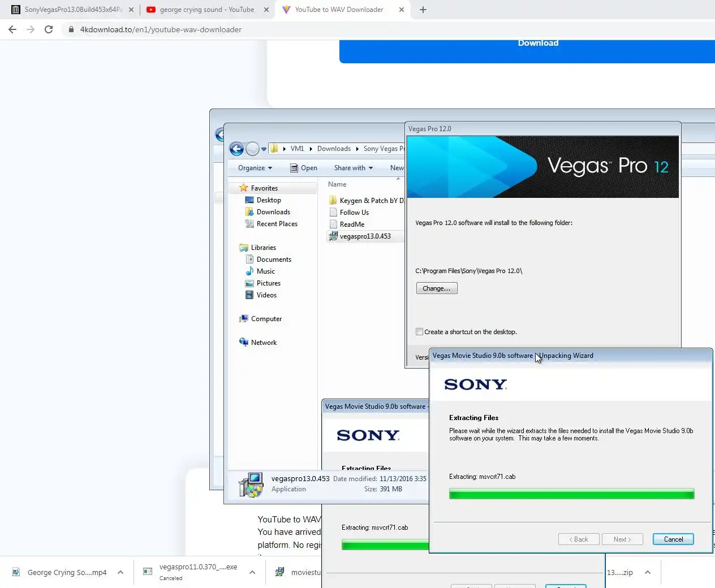Select vegaspro13.0.453 installer file

click(365, 236)
